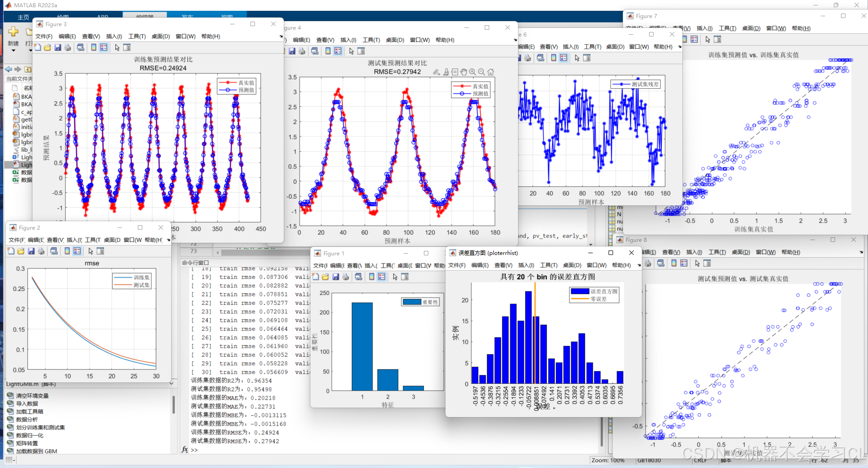The width and height of the screenshot is (868, 468).
Task: Toggle colorbar in Figure 3 toolbar
Action: click(94, 48)
